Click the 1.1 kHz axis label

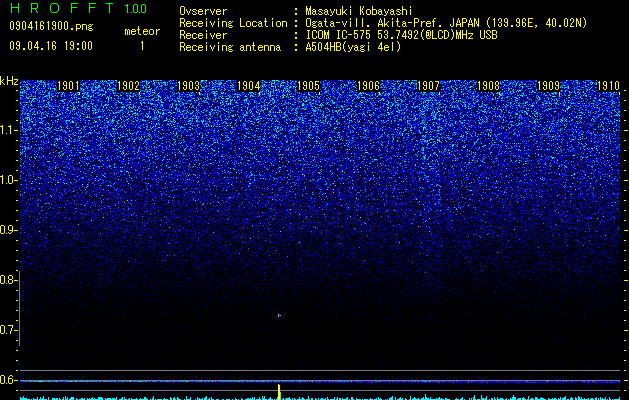9,130
